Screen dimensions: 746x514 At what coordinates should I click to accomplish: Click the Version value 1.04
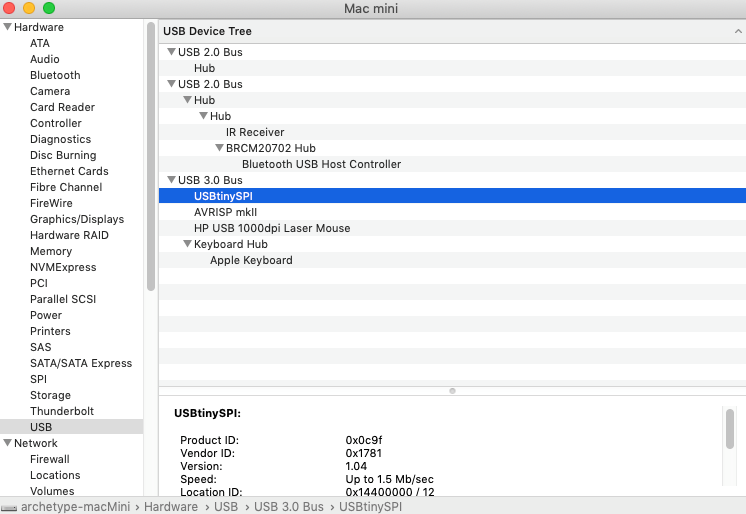356,466
